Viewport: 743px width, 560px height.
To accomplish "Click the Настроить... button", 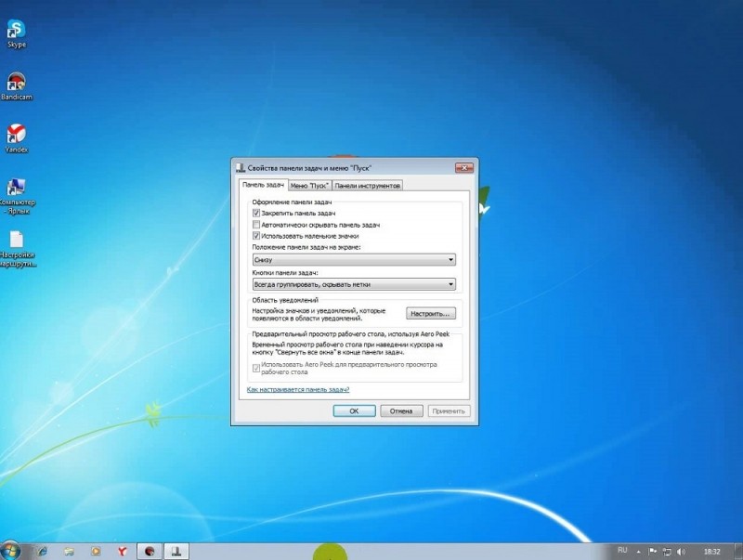I will (x=431, y=314).
